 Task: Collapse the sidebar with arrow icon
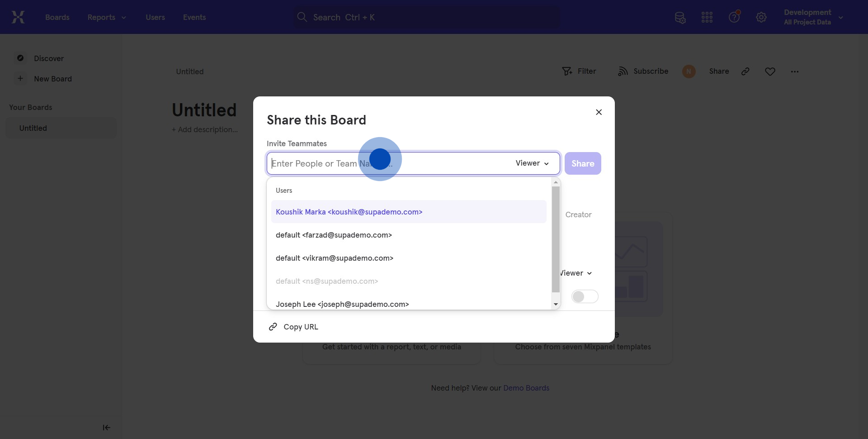point(107,427)
